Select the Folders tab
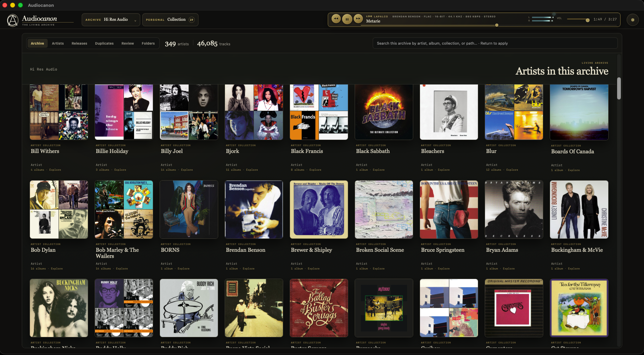 pyautogui.click(x=148, y=43)
